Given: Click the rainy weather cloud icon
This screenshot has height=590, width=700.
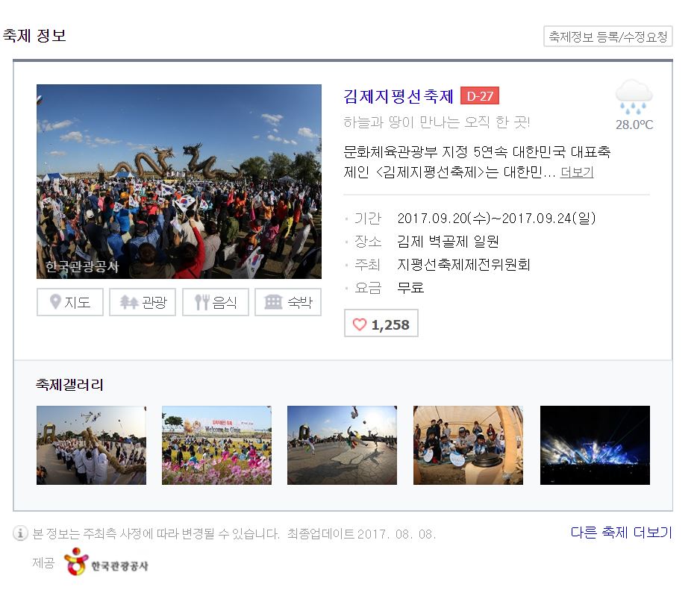Looking at the screenshot, I should pos(634,98).
